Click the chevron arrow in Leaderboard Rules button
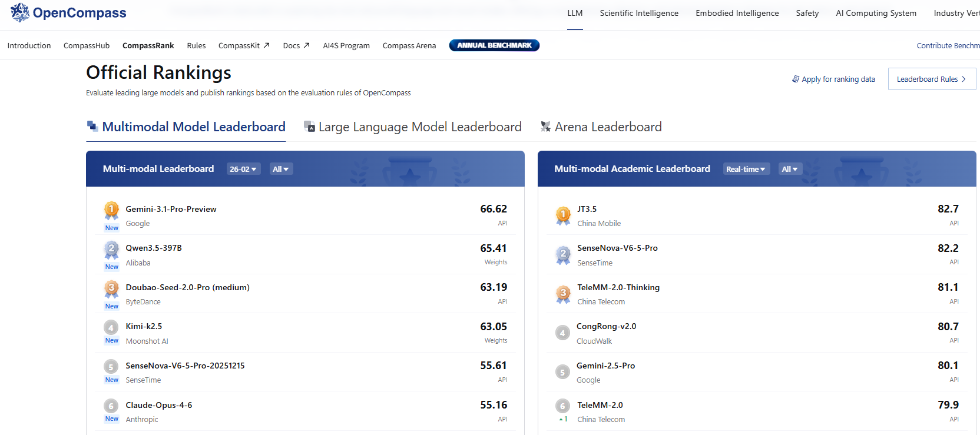Viewport: 980px width, 435px height. (964, 79)
